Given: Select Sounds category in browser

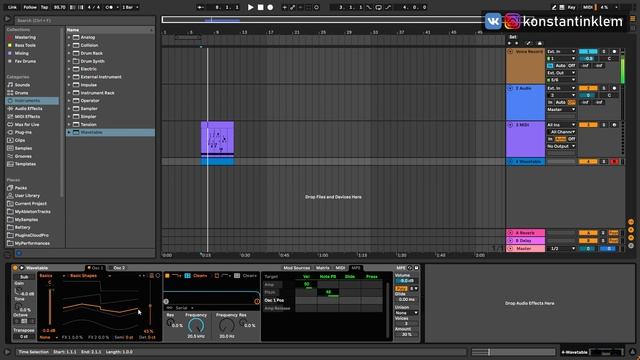Looking at the screenshot, I should point(22,85).
